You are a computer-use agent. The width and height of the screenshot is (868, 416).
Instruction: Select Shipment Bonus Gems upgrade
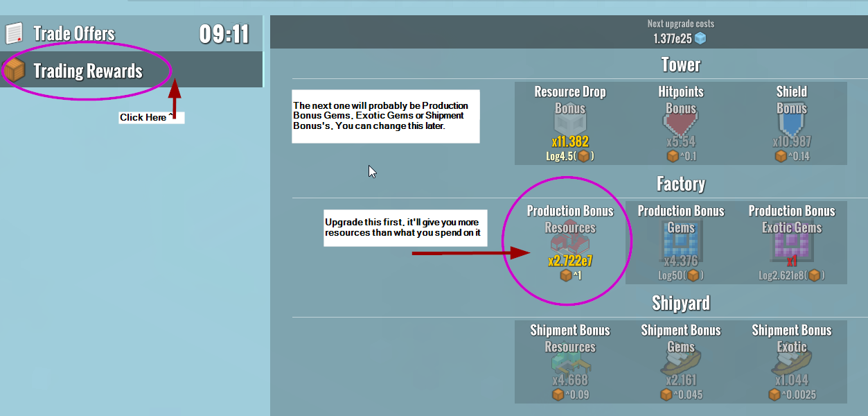click(681, 362)
